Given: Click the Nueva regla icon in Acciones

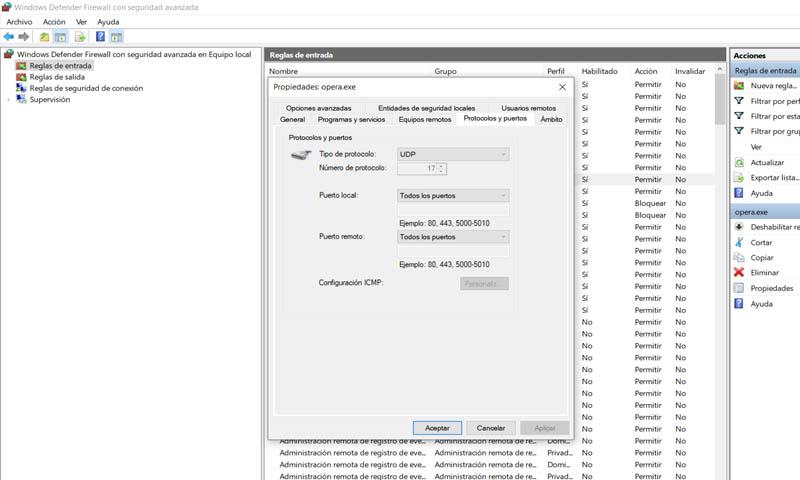Looking at the screenshot, I should (739, 86).
